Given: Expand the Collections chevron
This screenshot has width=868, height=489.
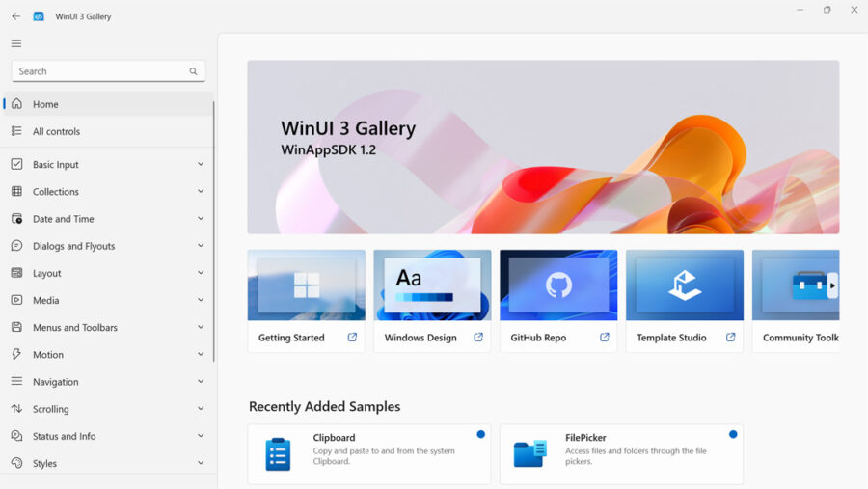Looking at the screenshot, I should pos(201,192).
